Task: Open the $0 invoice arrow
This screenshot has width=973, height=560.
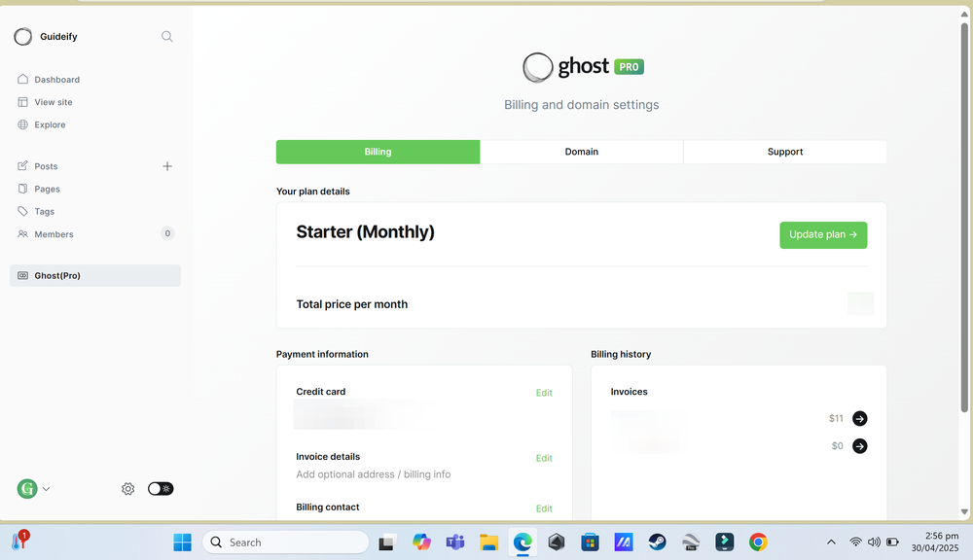Action: [859, 446]
